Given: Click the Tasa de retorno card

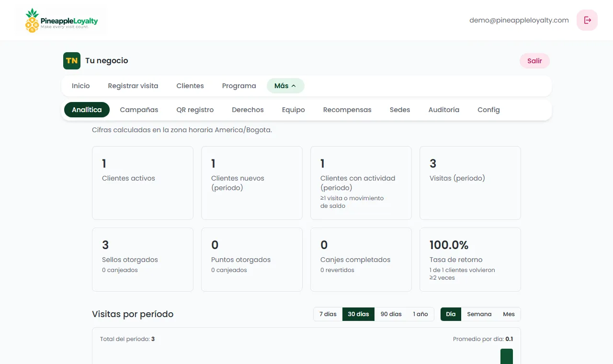Looking at the screenshot, I should pyautogui.click(x=470, y=260).
